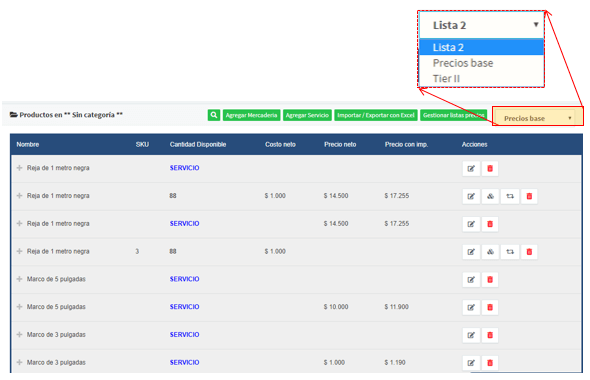This screenshot has width=590, height=380.
Task: Edit the unpriced Marco de 3 pulgadas row
Action: tap(471, 336)
